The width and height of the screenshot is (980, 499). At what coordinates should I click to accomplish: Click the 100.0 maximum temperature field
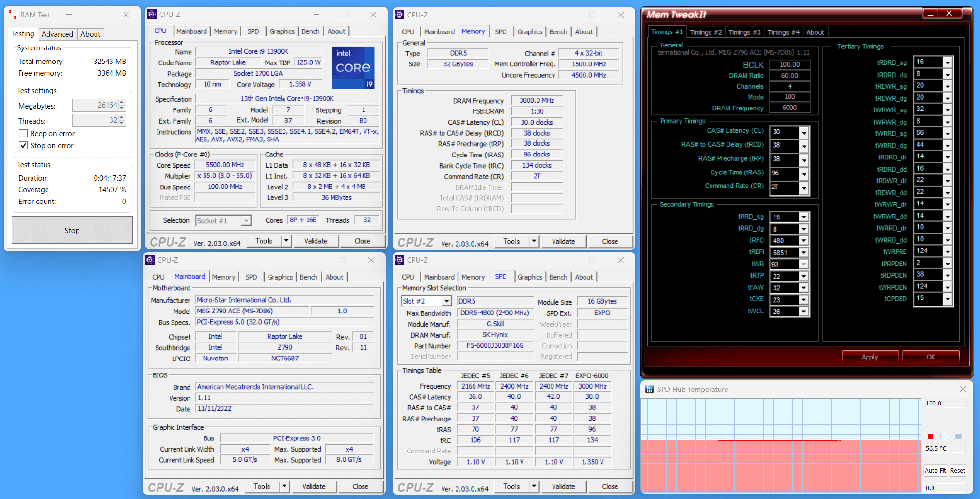tap(944, 404)
